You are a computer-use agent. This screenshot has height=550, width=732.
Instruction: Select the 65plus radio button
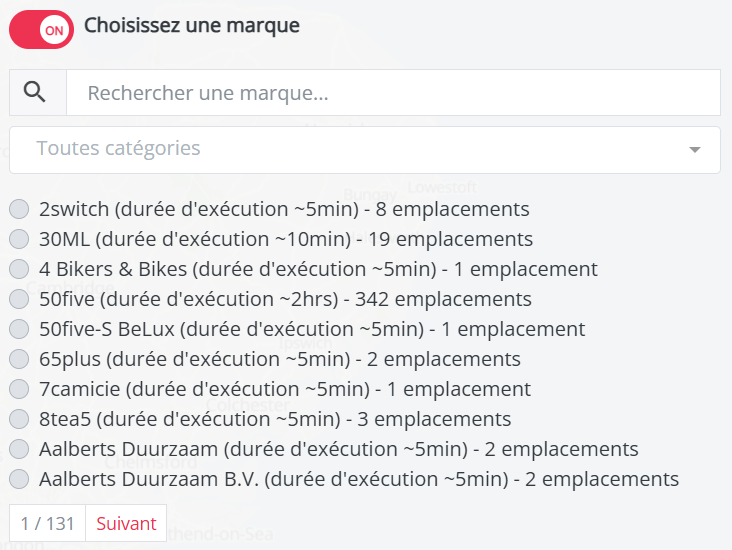point(19,359)
